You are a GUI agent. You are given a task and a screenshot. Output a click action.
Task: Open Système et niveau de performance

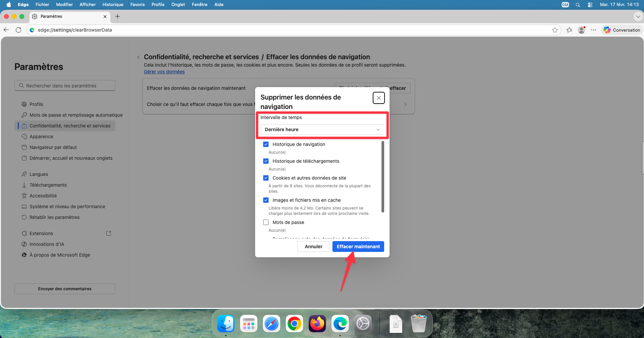point(65,206)
